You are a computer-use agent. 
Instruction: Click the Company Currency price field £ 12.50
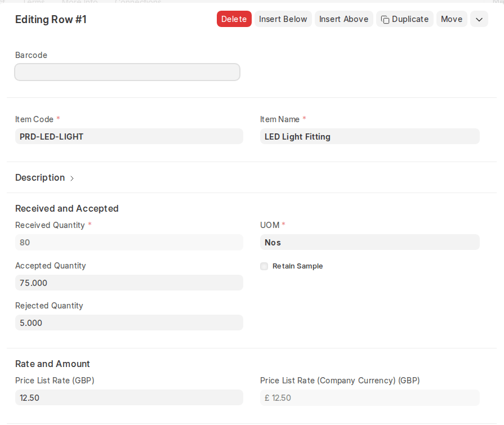coord(369,397)
